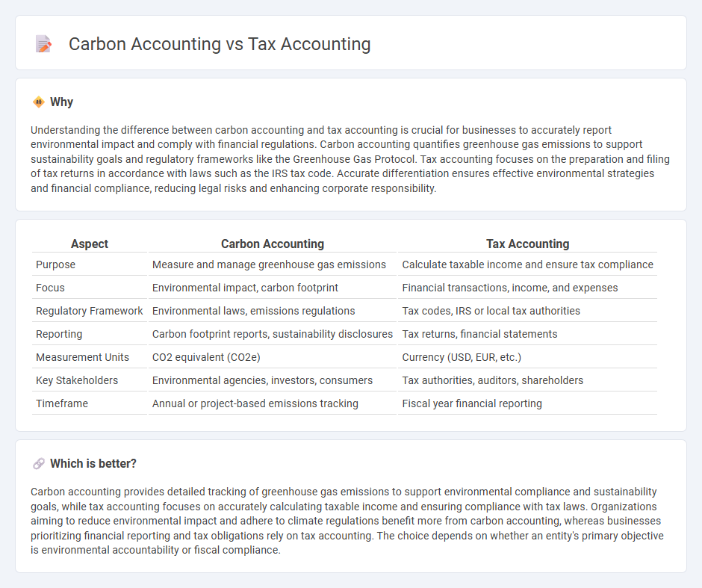Click the Why paragraph starting Understanding the difference
The height and width of the screenshot is (588, 702).
pos(350,159)
